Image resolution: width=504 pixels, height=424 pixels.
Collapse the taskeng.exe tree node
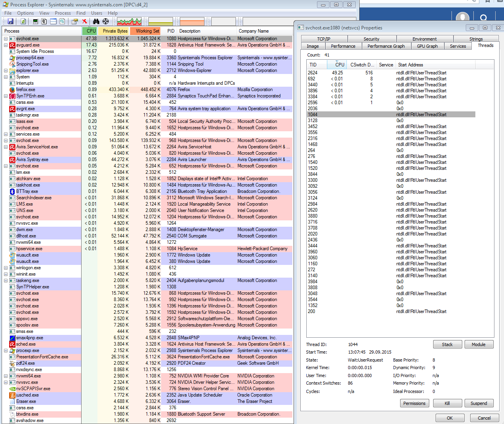pyautogui.click(x=6, y=280)
